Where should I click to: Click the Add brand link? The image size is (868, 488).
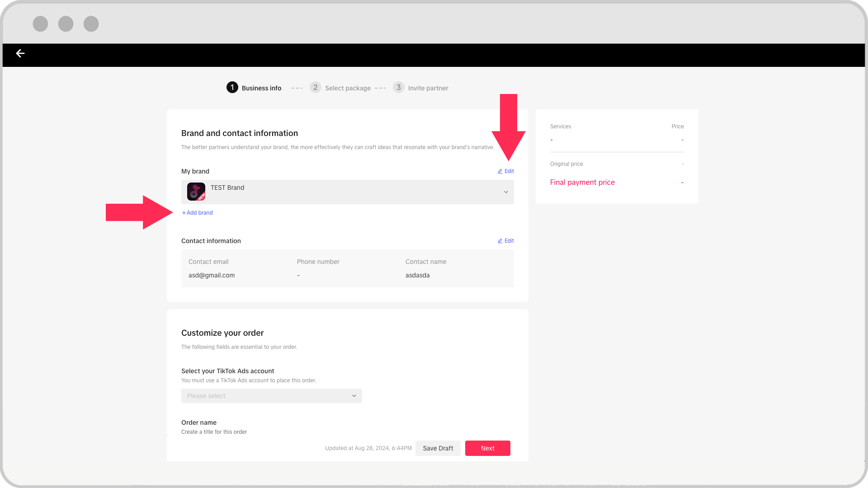pos(197,213)
